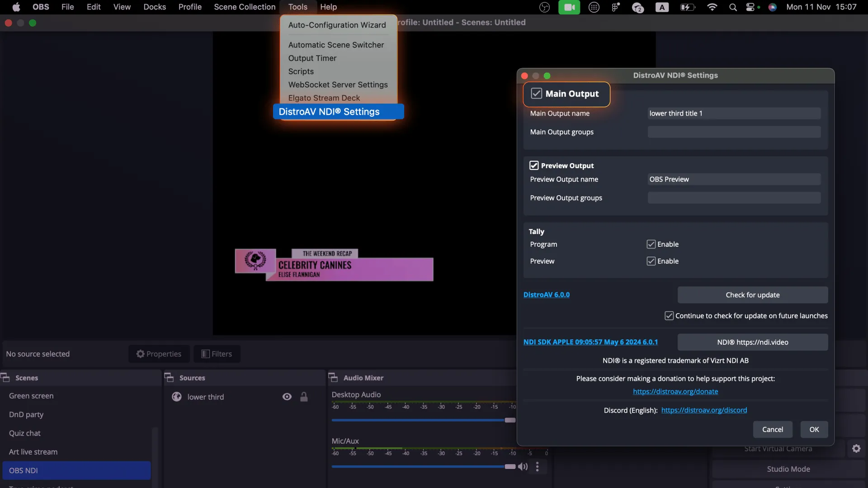Select Automatic Scene Switcher
The height and width of the screenshot is (488, 868).
click(x=336, y=45)
